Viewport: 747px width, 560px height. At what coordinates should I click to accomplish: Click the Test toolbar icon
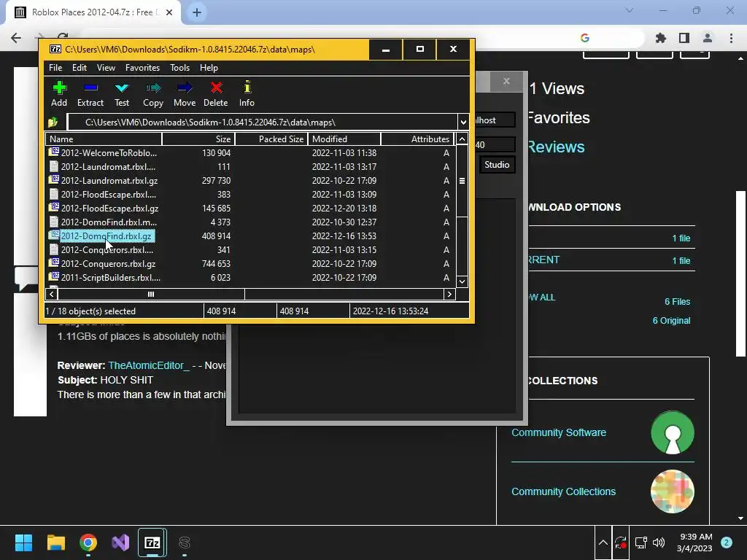[x=122, y=94]
